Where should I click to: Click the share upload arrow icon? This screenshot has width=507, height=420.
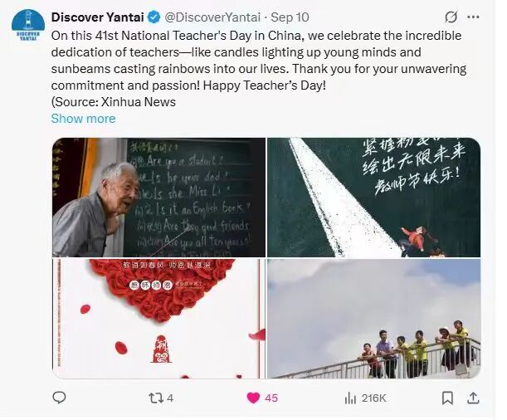[x=473, y=398]
